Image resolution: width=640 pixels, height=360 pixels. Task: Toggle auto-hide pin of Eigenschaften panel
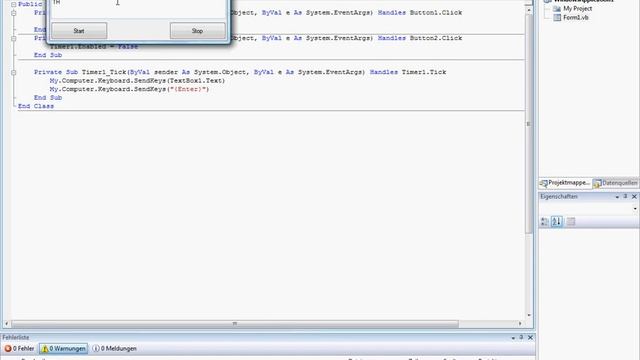point(625,196)
